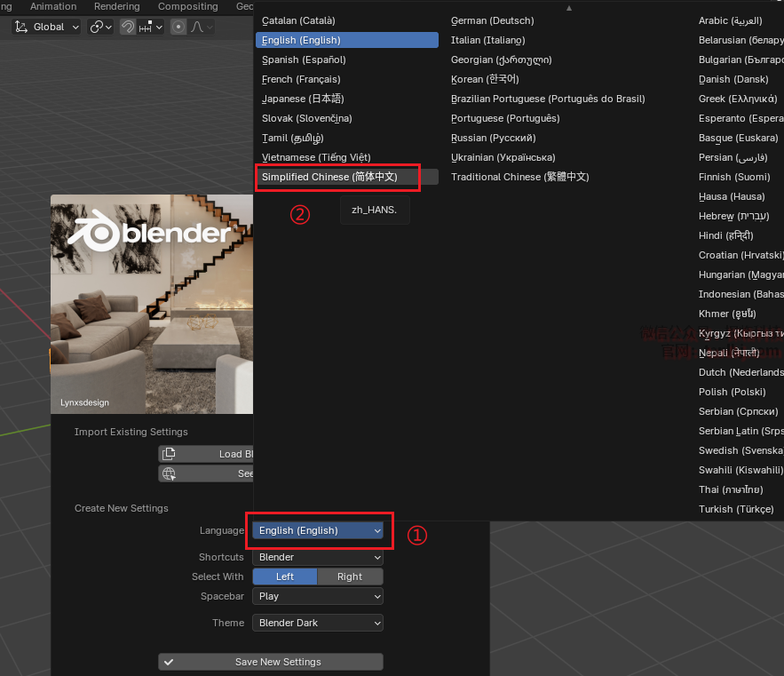The height and width of the screenshot is (676, 784).
Task: Enable the proportional editing circle icon
Action: pos(178,27)
